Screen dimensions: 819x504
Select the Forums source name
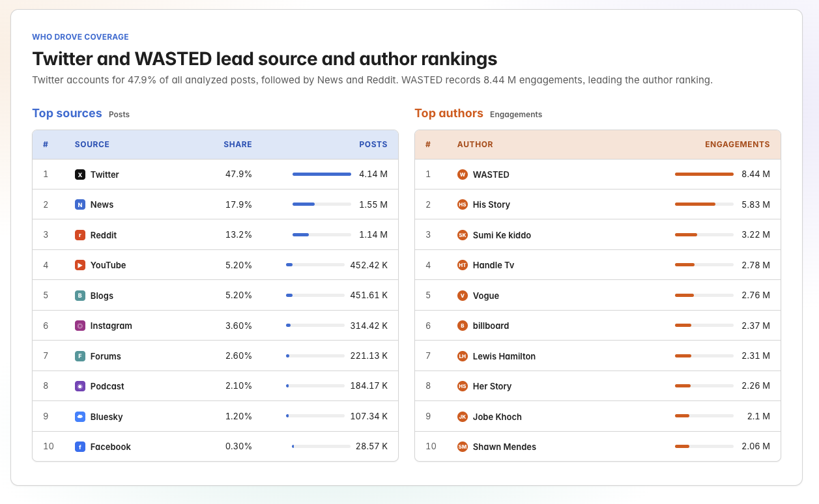click(x=106, y=356)
